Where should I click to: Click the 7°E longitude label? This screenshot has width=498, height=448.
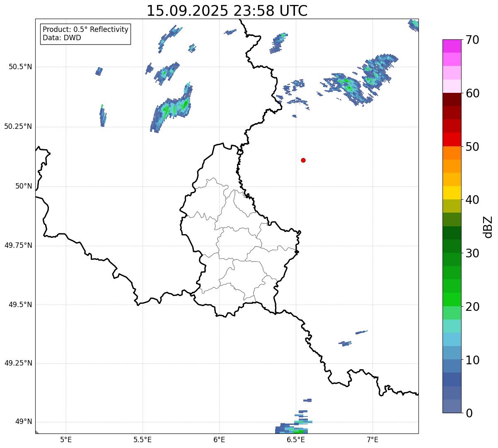(x=372, y=439)
